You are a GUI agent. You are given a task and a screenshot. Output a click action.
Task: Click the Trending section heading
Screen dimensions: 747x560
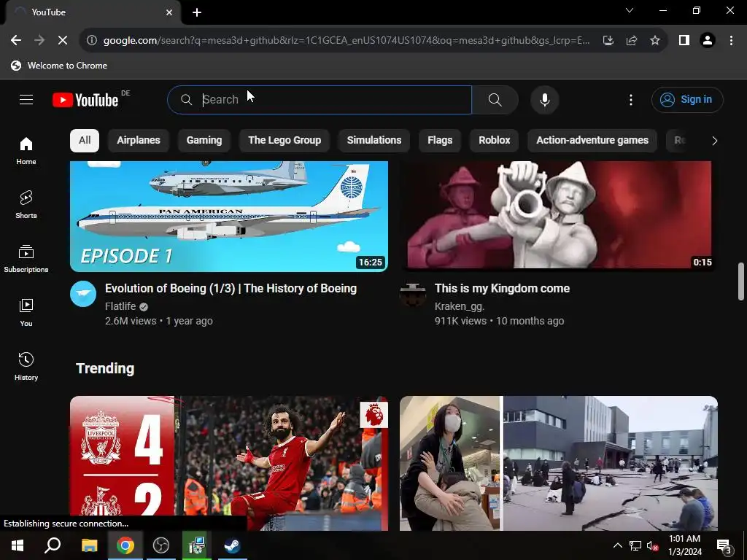(105, 368)
